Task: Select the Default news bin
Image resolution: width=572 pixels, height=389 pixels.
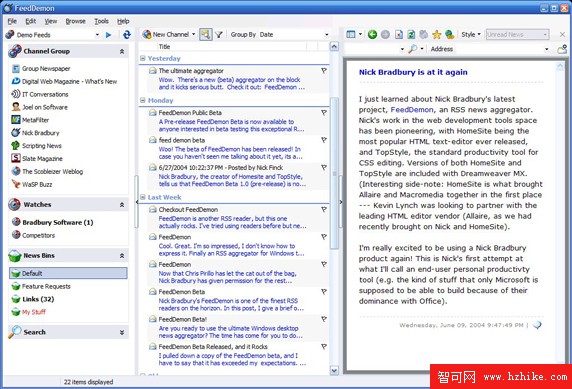Action: click(68, 273)
